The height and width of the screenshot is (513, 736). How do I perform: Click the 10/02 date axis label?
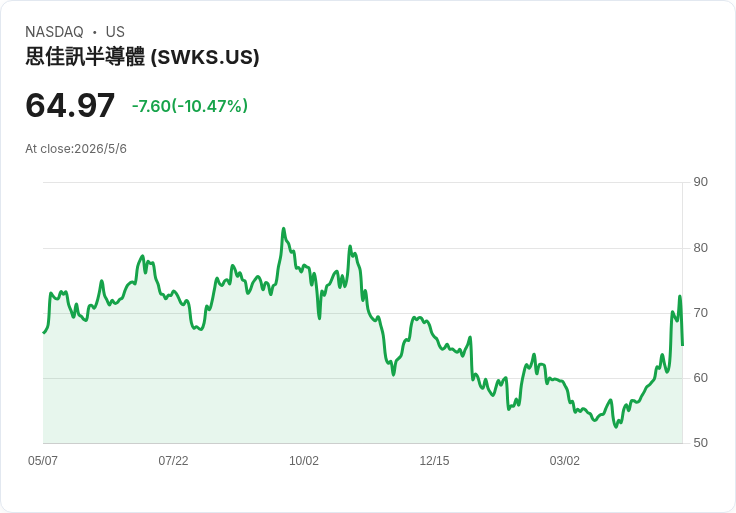pyautogui.click(x=304, y=460)
